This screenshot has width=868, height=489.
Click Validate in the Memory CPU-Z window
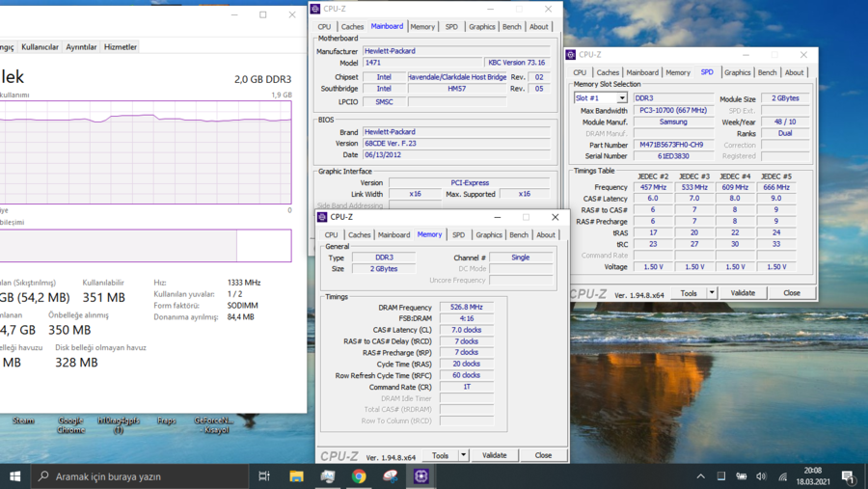495,455
